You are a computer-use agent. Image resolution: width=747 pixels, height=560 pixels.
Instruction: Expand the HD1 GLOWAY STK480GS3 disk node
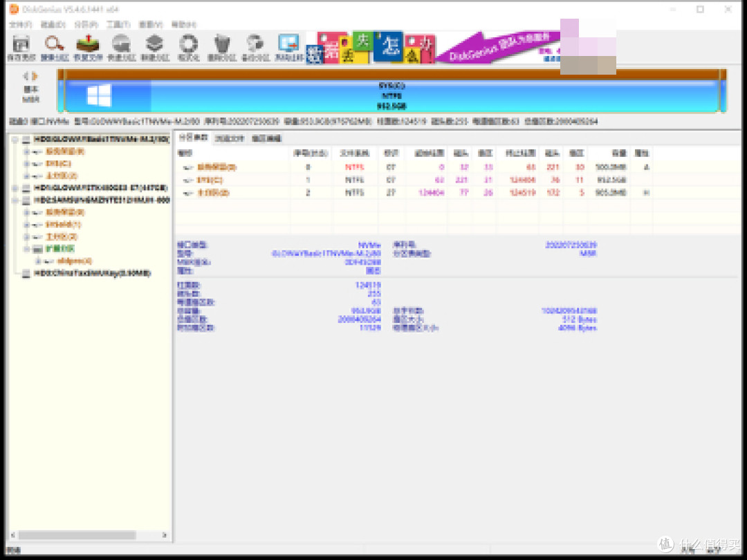tap(15, 188)
